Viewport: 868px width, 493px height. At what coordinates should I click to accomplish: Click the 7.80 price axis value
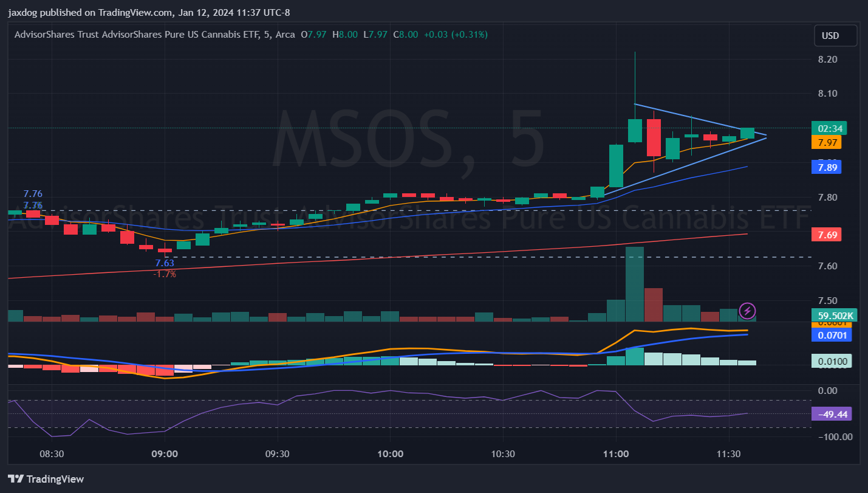[829, 198]
